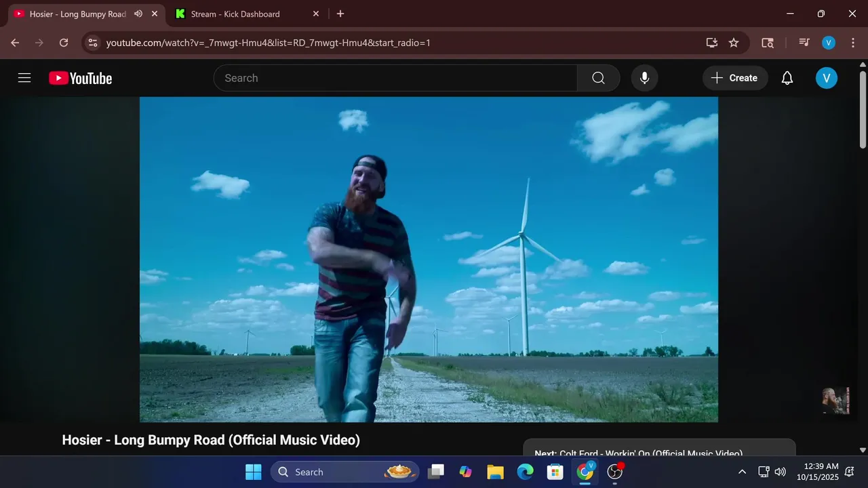This screenshot has width=868, height=488.
Task: Open the media controls icon in Chrome toolbar
Action: click(804, 43)
